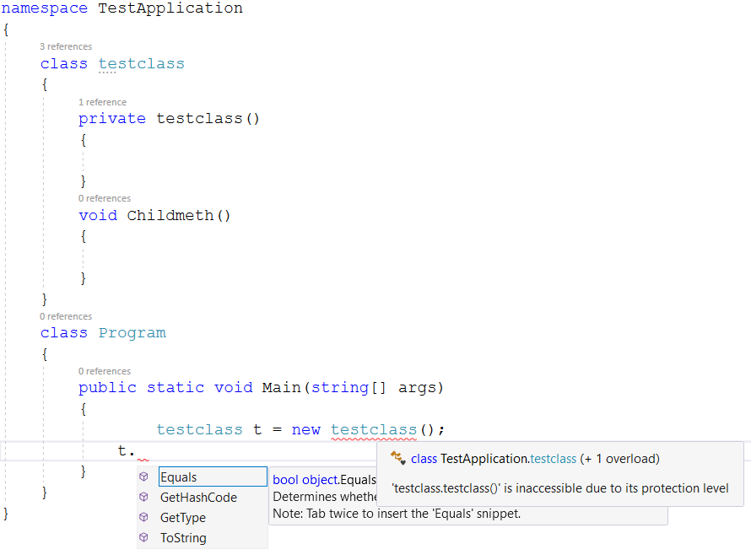Click the method icon beside ToString
The width and height of the screenshot is (751, 560).
click(x=143, y=537)
